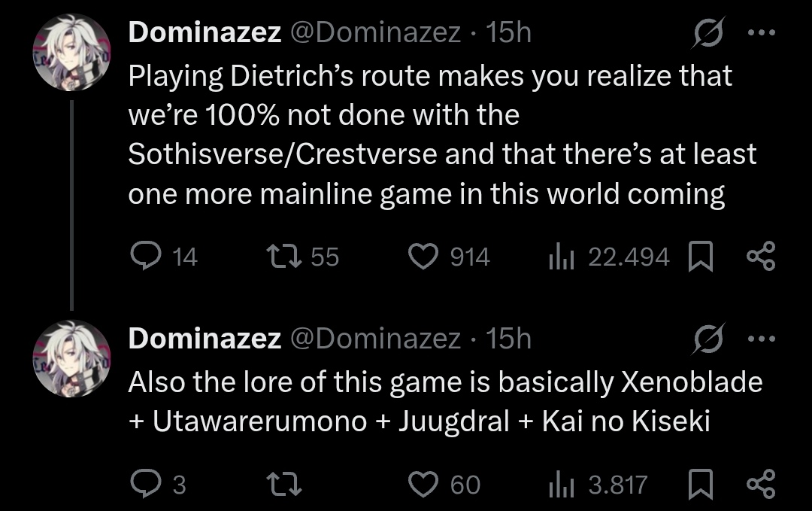Open the more options menu on first tweet
The height and width of the screenshot is (511, 812).
[762, 32]
